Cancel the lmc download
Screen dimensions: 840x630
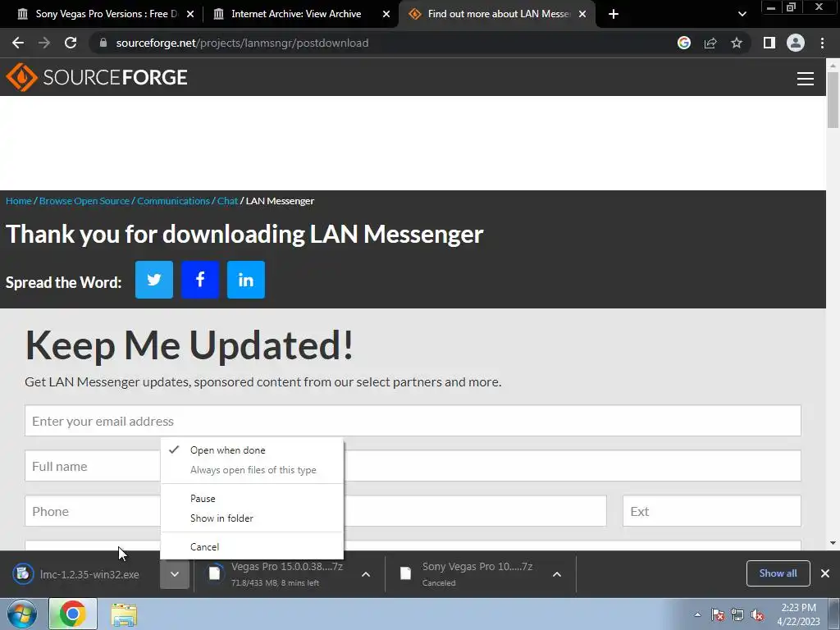[x=252, y=546]
